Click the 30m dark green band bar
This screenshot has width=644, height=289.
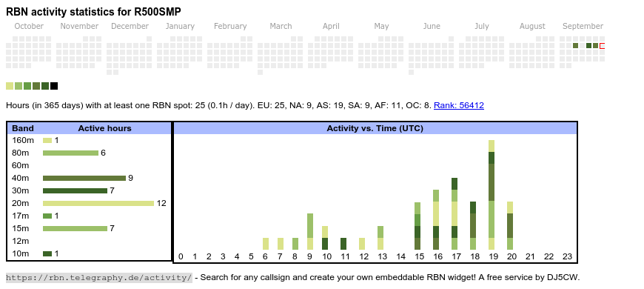pyautogui.click(x=76, y=190)
